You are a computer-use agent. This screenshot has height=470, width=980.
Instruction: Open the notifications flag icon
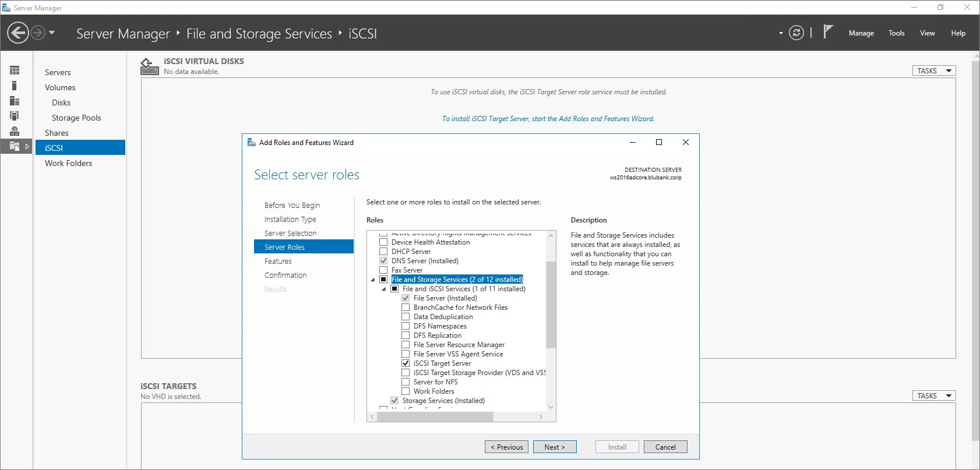click(x=828, y=32)
